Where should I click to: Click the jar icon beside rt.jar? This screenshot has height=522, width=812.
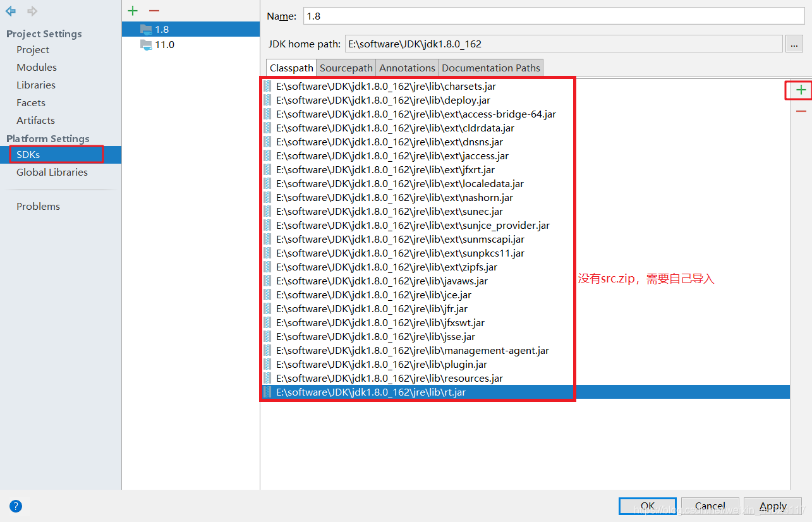267,392
